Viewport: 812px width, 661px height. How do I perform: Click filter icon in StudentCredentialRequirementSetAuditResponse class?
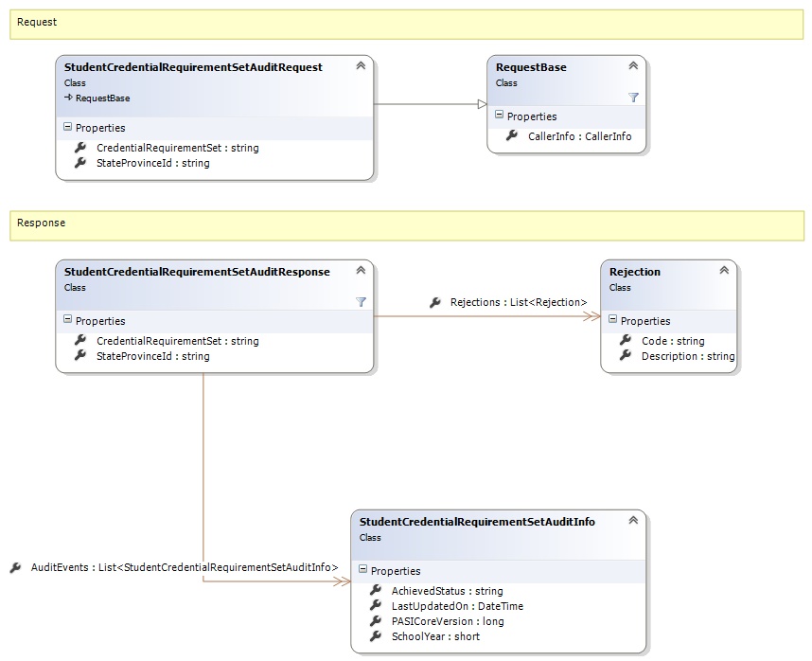pos(361,302)
